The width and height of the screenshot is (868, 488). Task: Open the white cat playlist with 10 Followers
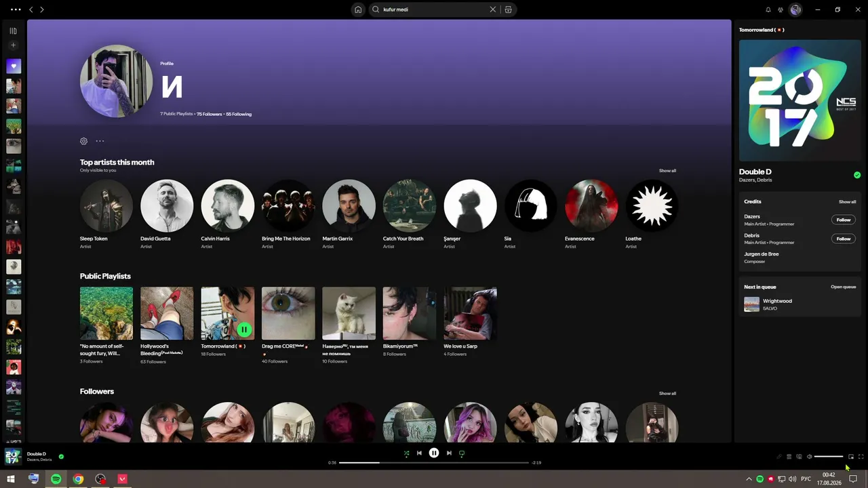click(x=349, y=325)
